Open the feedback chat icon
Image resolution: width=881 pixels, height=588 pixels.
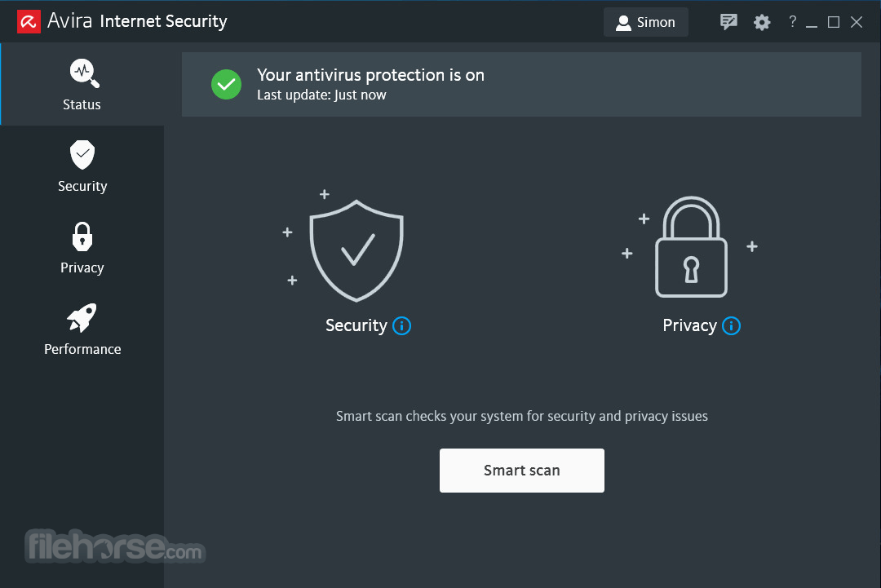tap(728, 22)
